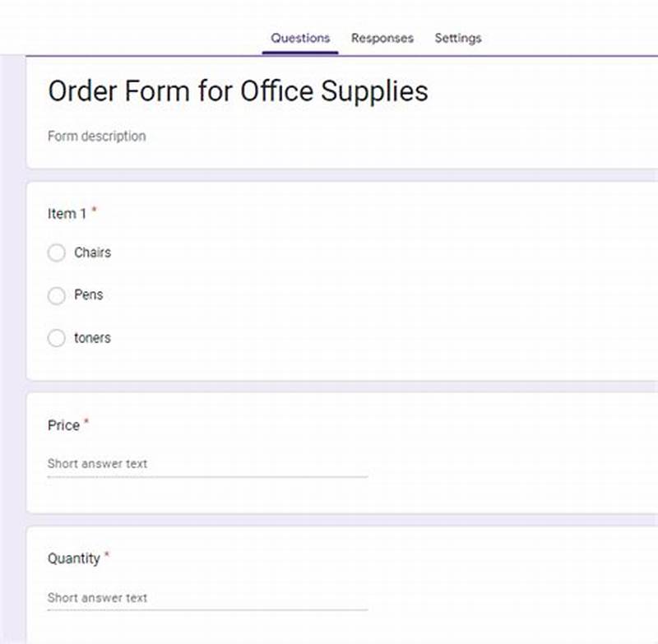658x644 pixels.
Task: Select the Quantity question card
Action: click(x=329, y=576)
